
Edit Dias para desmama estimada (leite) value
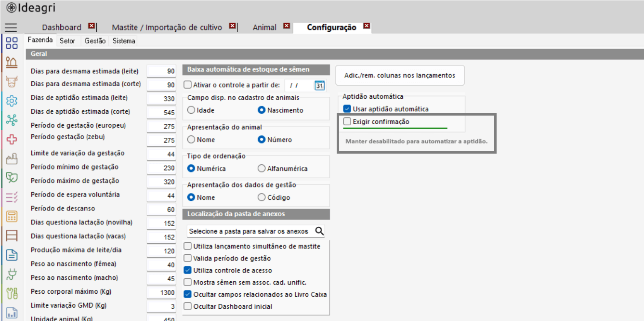point(161,71)
